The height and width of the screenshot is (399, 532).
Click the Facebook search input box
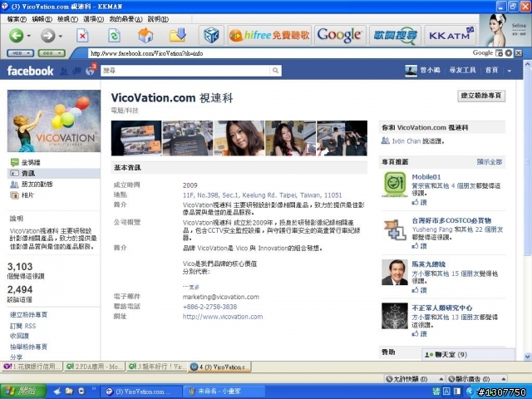coord(185,71)
